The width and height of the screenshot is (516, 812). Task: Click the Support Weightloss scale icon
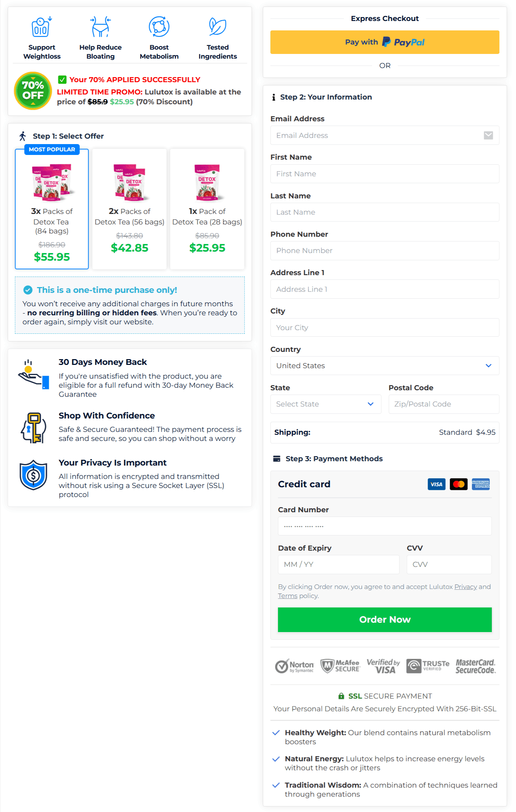(41, 26)
